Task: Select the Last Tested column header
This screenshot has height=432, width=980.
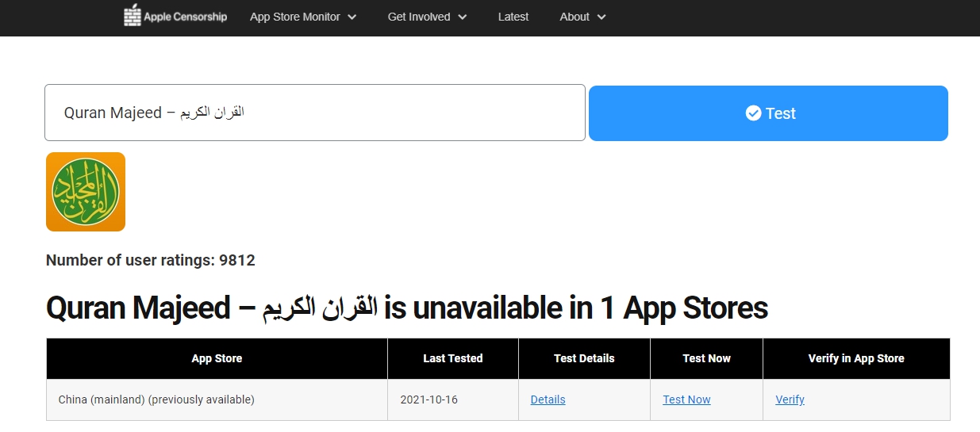Action: point(452,358)
